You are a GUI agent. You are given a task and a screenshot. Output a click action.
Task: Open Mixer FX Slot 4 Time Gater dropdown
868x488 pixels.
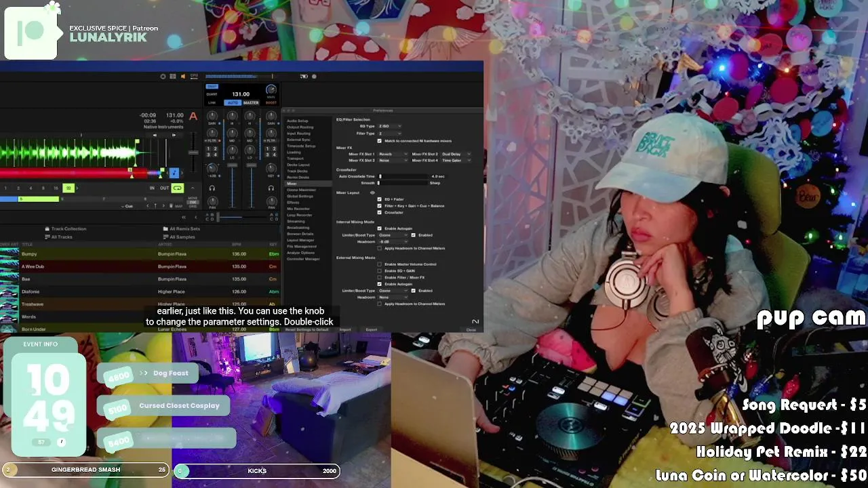click(x=456, y=160)
